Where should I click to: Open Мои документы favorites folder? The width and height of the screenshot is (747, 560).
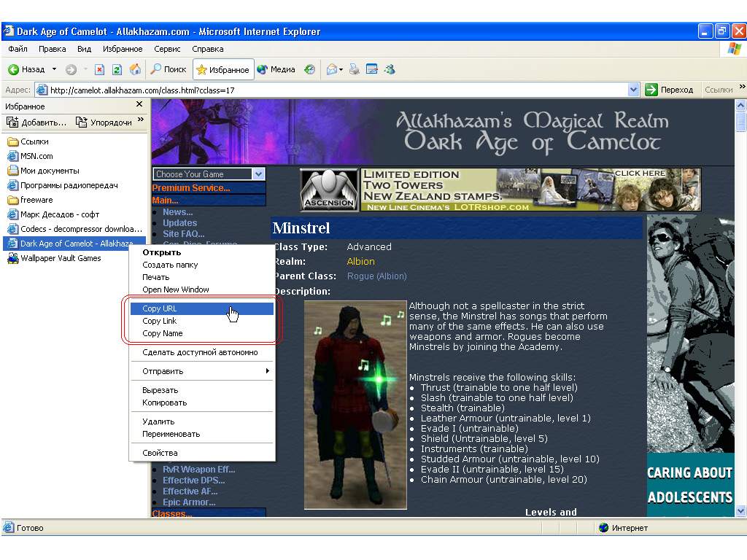click(x=44, y=171)
